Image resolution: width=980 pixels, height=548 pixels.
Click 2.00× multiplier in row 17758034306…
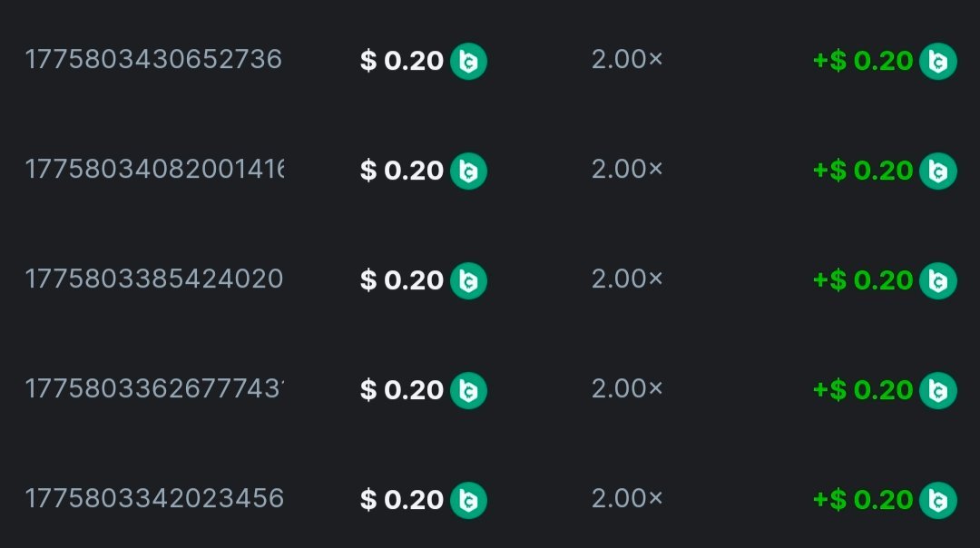[627, 60]
